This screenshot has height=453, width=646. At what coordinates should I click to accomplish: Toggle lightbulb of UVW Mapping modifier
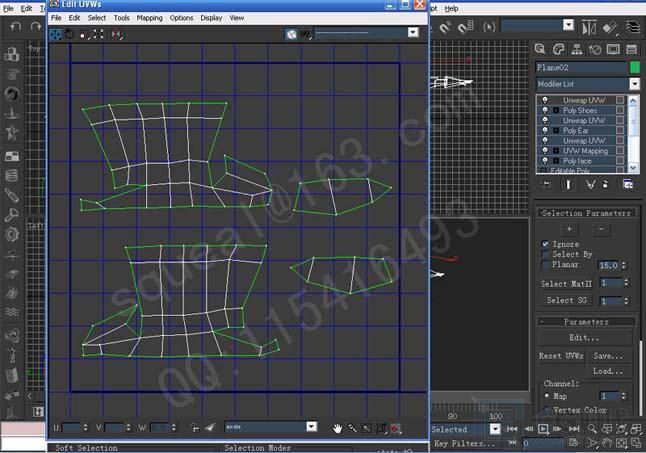[545, 151]
